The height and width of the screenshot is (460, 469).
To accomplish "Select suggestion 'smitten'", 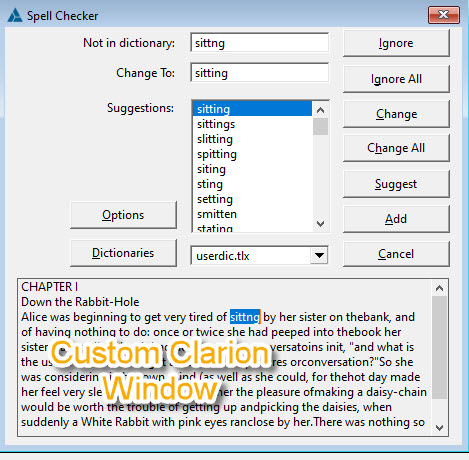I will (x=252, y=214).
